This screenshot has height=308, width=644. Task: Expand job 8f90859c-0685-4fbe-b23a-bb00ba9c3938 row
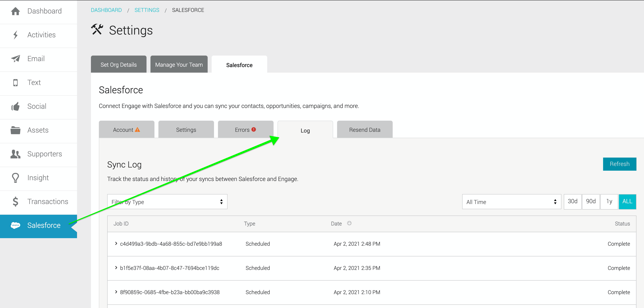(116, 292)
